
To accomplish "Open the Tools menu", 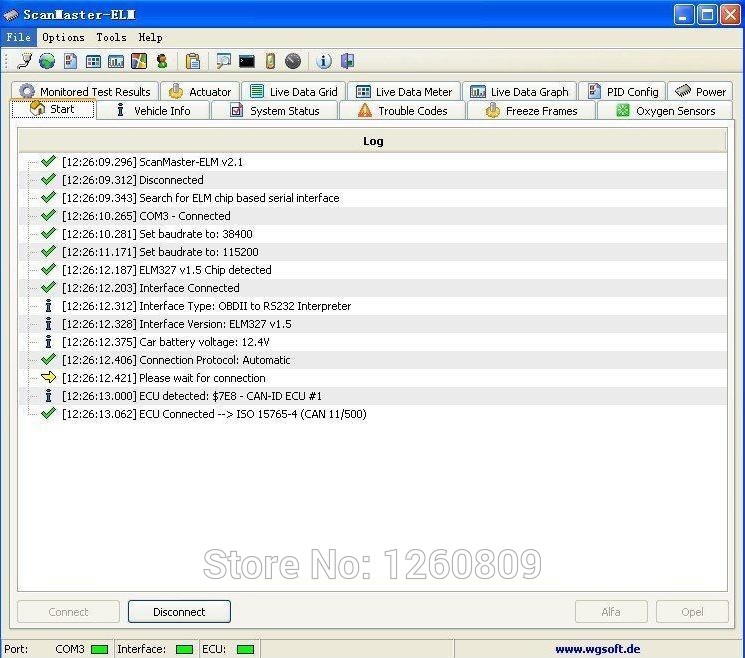I will (111, 37).
